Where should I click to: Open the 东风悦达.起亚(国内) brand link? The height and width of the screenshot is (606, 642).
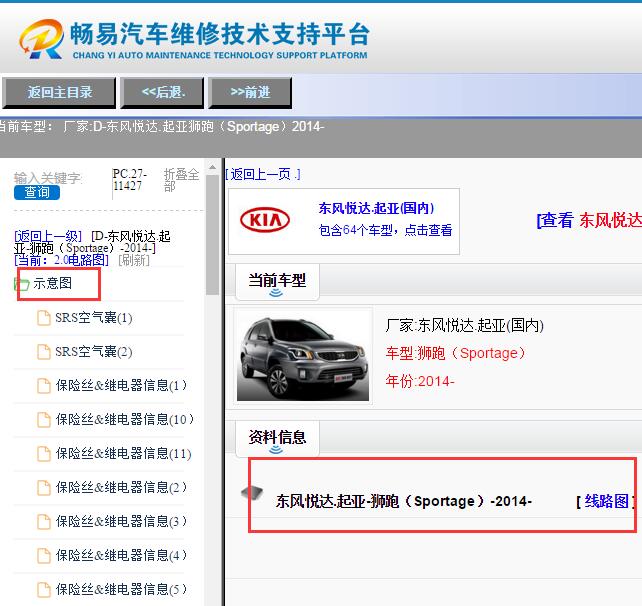pyautogui.click(x=376, y=208)
